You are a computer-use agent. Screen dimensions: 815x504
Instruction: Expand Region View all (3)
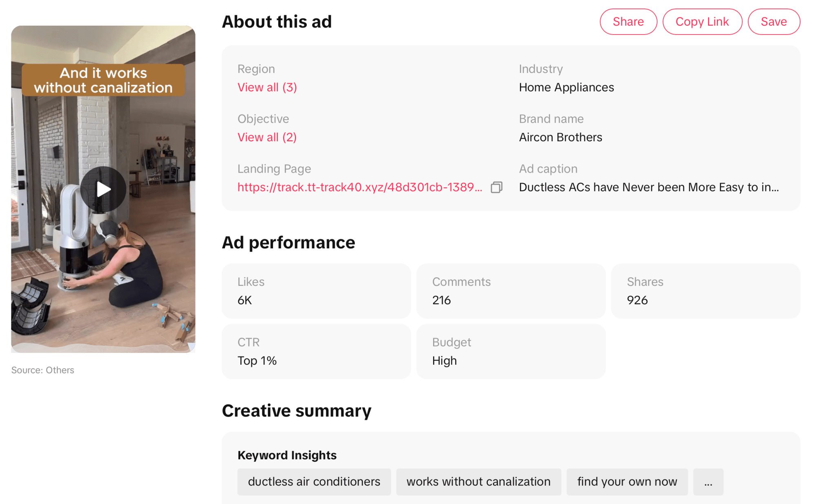click(267, 87)
